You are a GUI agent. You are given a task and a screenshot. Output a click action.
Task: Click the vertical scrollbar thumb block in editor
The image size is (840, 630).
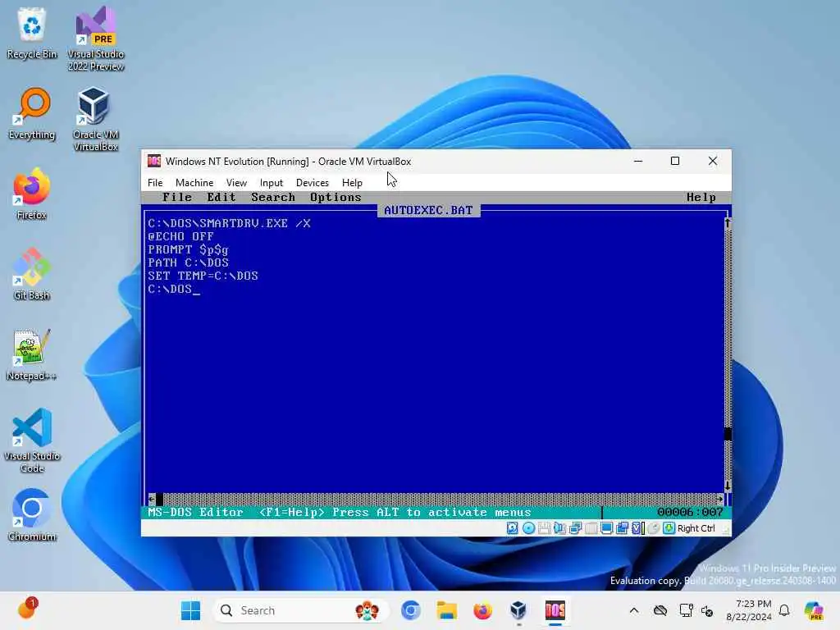pos(728,433)
